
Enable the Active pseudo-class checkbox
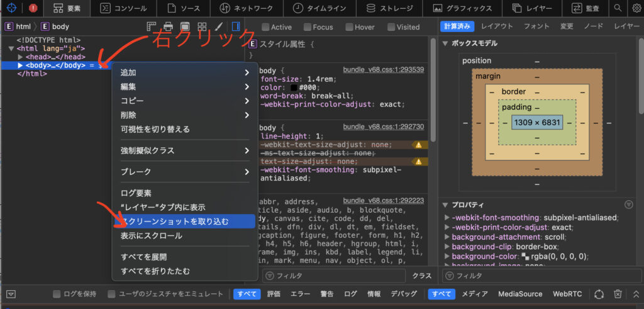265,27
